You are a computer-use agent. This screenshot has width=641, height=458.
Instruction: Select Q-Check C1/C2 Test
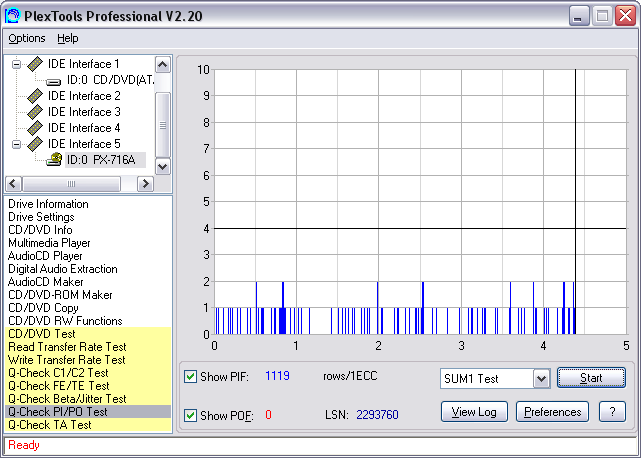coord(88,373)
